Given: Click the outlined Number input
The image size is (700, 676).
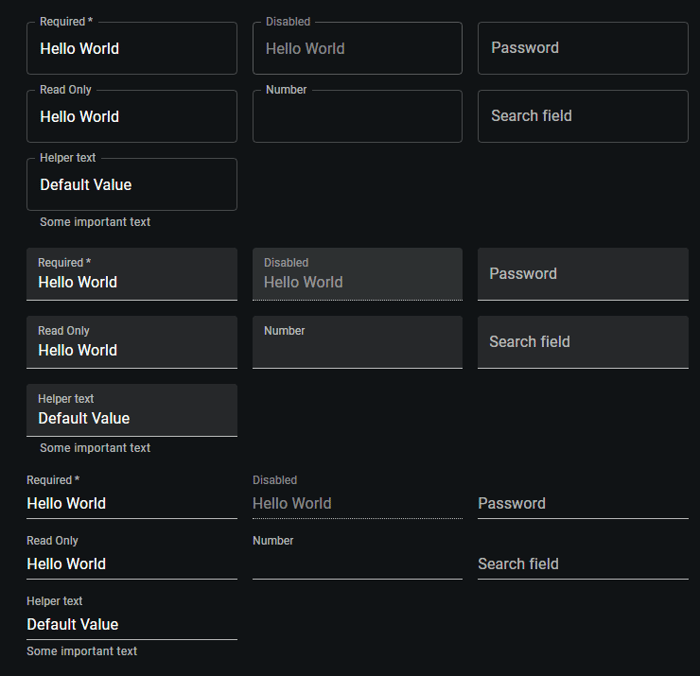Looking at the screenshot, I should coord(358,116).
